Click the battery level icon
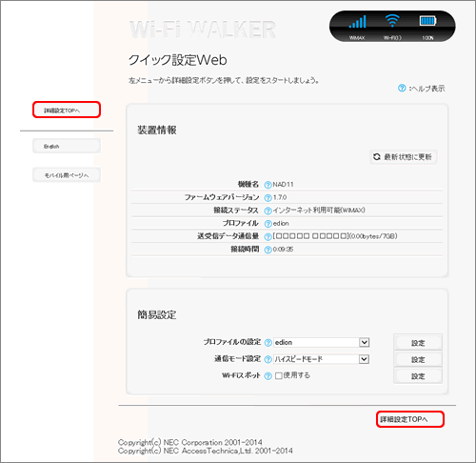 pyautogui.click(x=427, y=21)
